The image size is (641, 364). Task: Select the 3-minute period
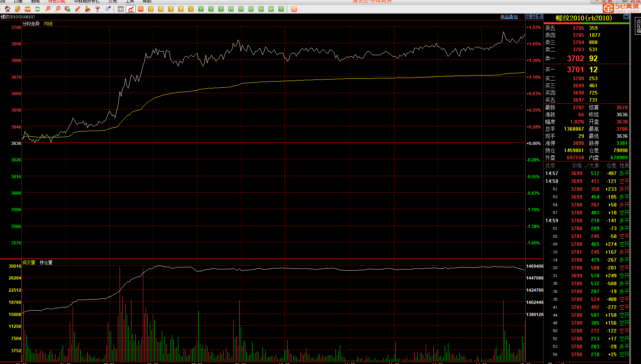pyautogui.click(x=211, y=9)
